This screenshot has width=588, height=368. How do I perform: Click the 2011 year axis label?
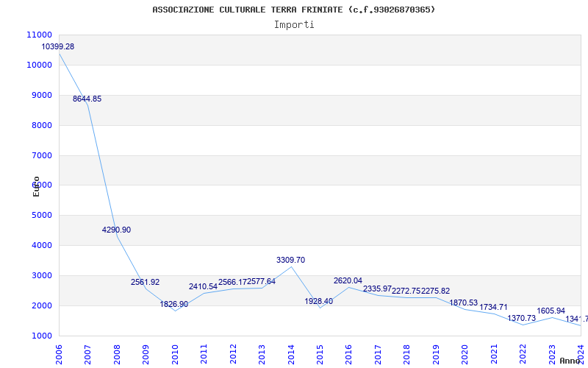pos(204,355)
